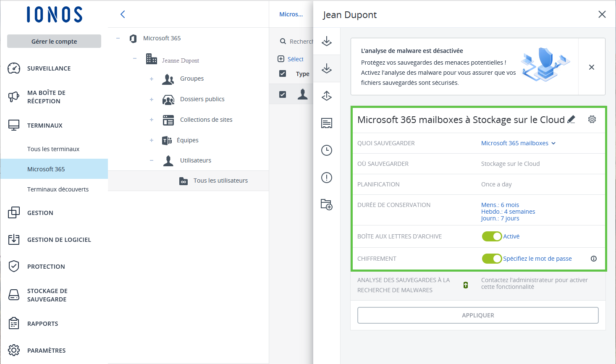The image size is (616, 364).
Task: Select Tous les utilisateurs tree item
Action: pyautogui.click(x=220, y=181)
